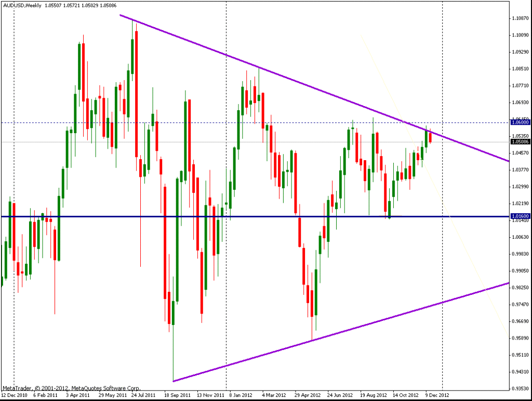Viewport: 532px width, 401px height.
Task: Click the 1.10870 price axis label
Action: [519, 18]
